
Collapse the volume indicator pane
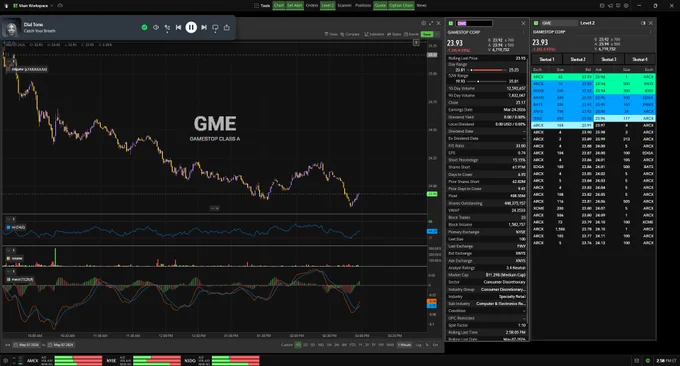(x=9, y=251)
